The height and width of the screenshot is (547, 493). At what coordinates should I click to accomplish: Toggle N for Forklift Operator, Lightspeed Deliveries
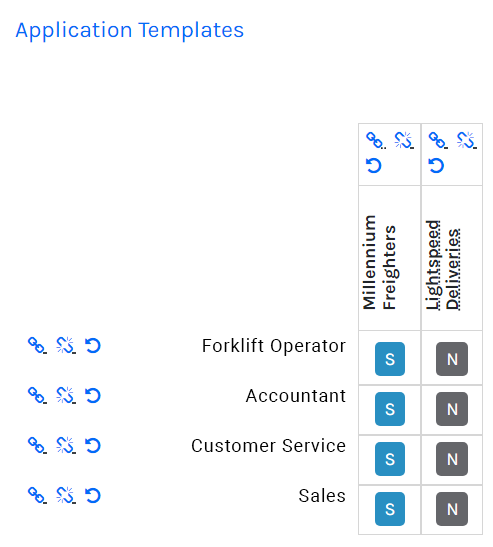point(452,359)
